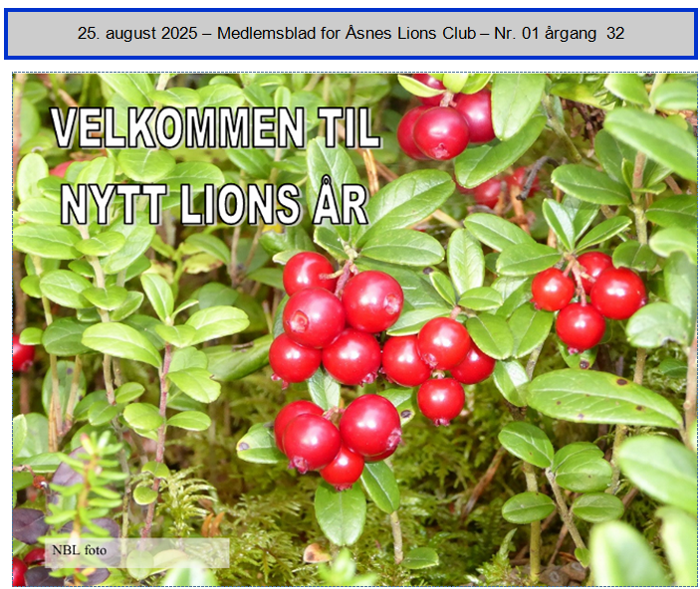Screen dimensions: 700x589
Task: Click the blue border of the header box
Action: [350, 11]
